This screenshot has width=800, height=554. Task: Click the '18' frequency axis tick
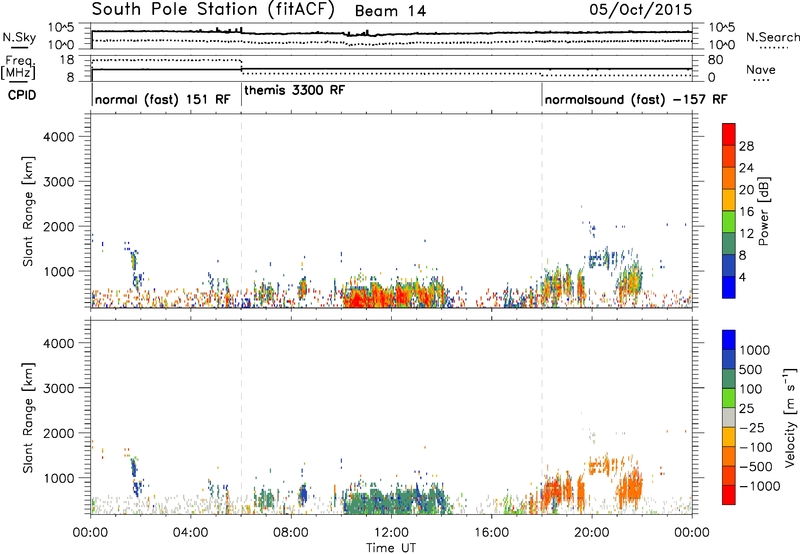coord(67,60)
